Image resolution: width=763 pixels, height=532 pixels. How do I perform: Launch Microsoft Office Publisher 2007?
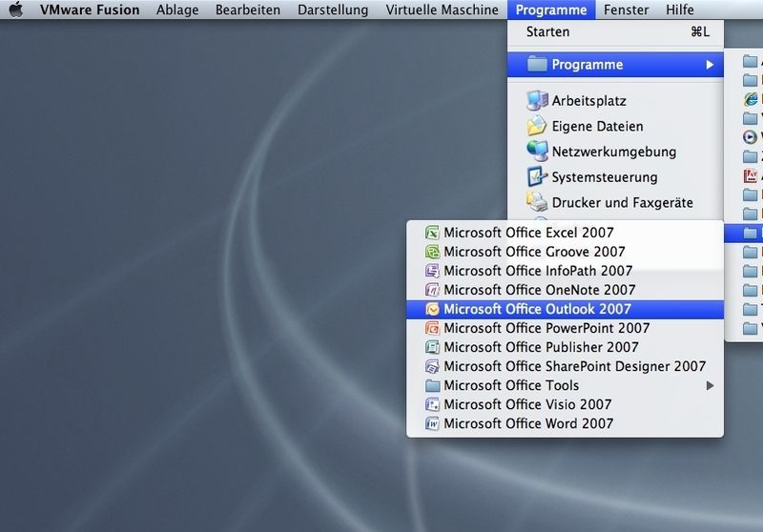coord(565,347)
